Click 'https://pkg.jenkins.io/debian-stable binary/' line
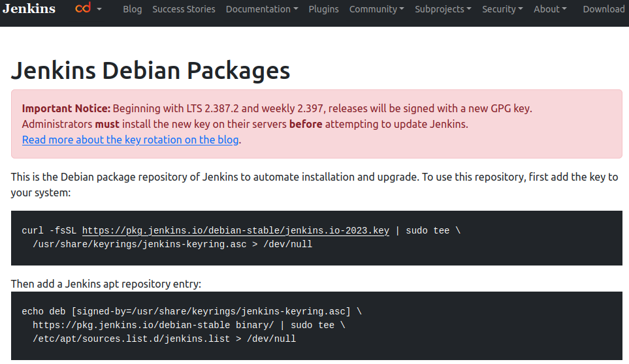629x364 pixels. [189, 325]
